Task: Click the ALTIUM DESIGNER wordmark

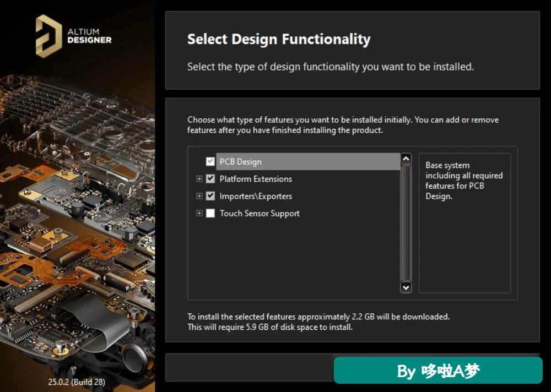Action: [x=89, y=36]
